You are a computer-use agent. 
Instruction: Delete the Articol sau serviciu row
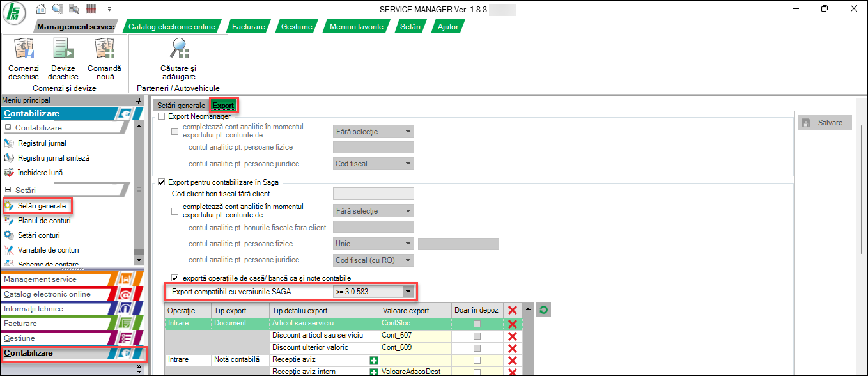tap(512, 324)
